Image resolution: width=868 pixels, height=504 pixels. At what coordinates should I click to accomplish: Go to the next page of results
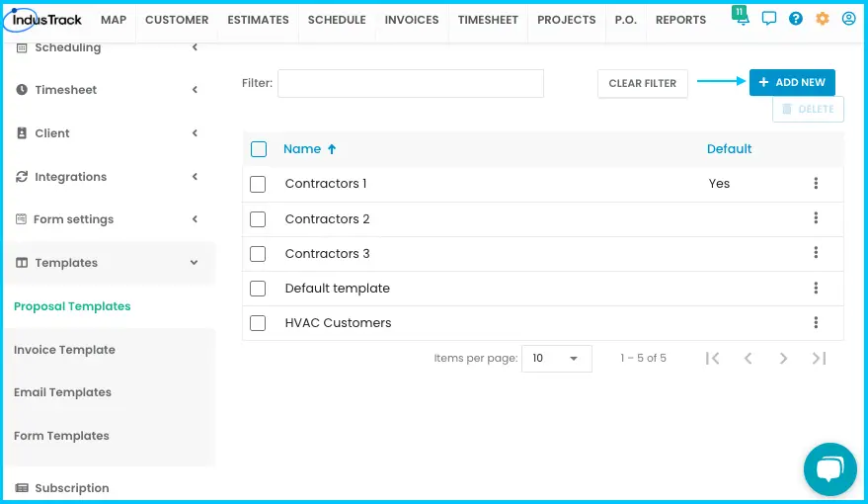point(783,359)
